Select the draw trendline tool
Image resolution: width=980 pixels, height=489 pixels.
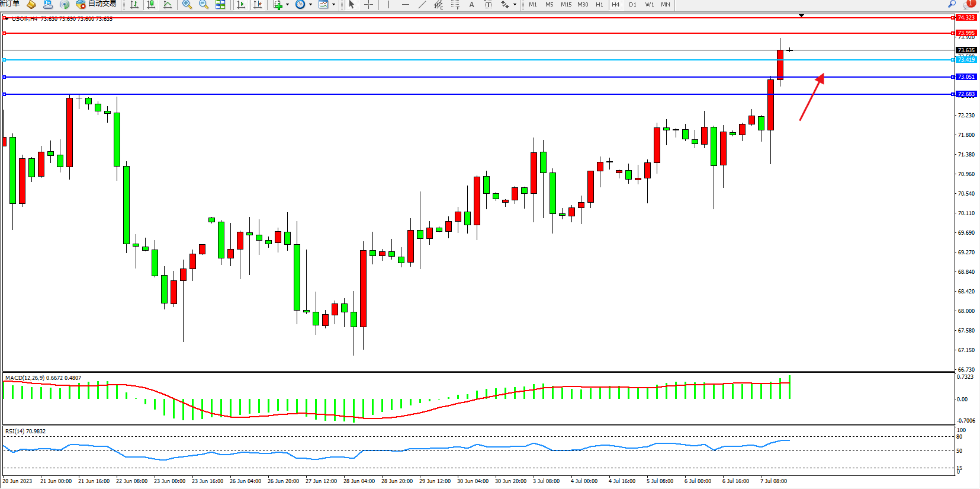422,5
